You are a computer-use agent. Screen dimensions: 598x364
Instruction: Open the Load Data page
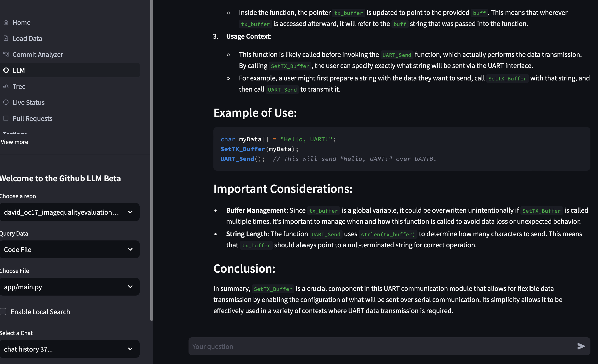pos(27,38)
